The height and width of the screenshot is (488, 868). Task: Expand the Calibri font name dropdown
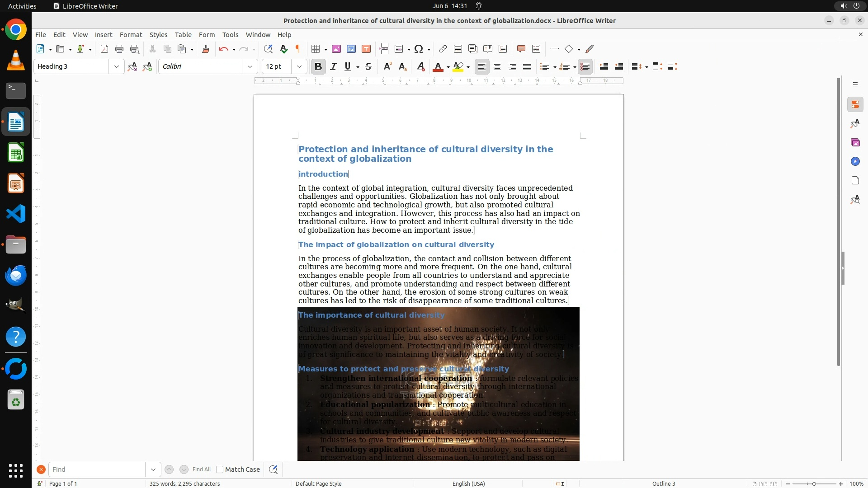coord(250,67)
